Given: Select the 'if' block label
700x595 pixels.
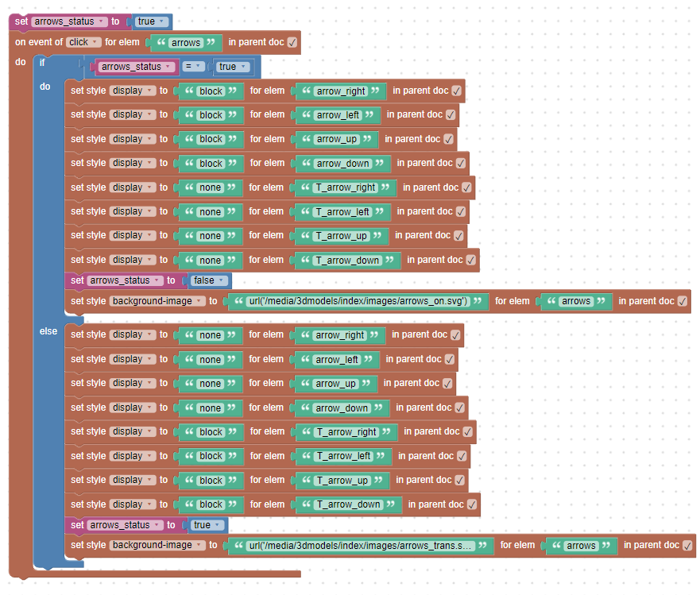Looking at the screenshot, I should (x=43, y=63).
